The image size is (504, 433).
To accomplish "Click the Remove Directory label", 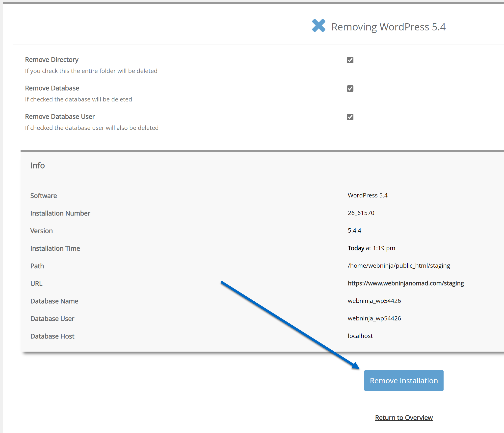I will (x=52, y=60).
